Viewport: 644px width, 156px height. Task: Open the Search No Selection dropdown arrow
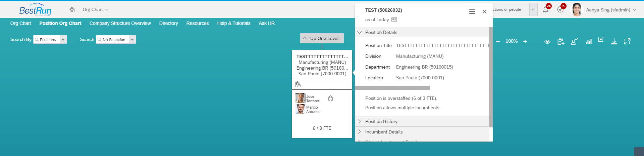click(x=132, y=40)
